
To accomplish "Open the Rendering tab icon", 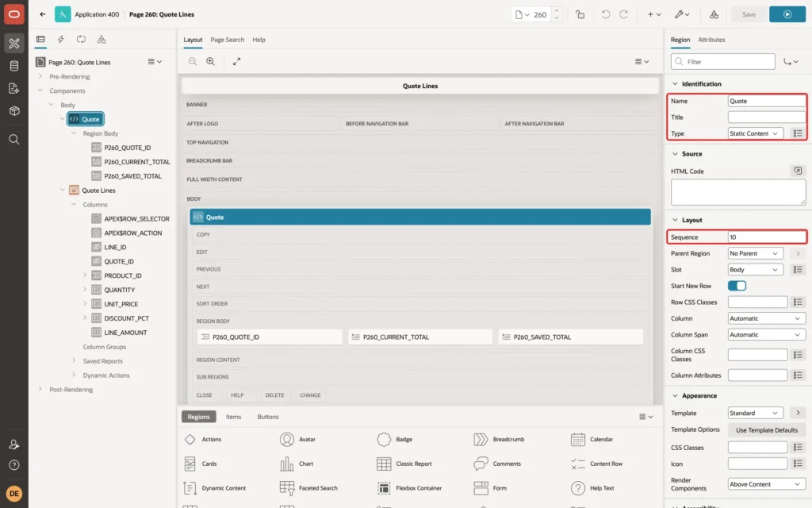I will coord(40,40).
